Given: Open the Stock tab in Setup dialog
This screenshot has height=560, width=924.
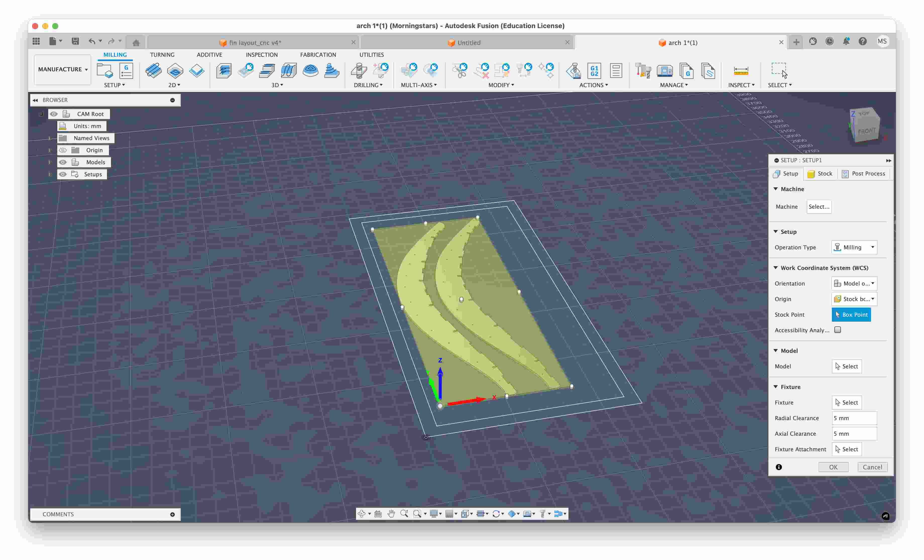Looking at the screenshot, I should (x=820, y=173).
